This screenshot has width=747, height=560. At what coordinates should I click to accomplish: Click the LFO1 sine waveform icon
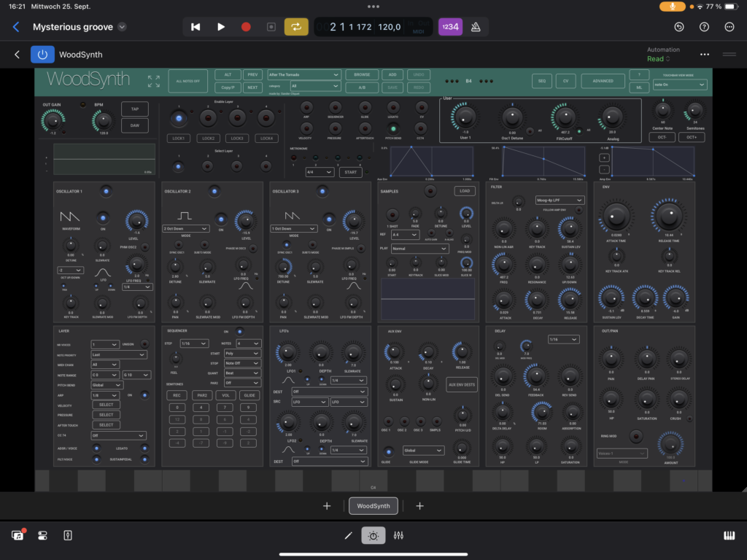tap(288, 380)
